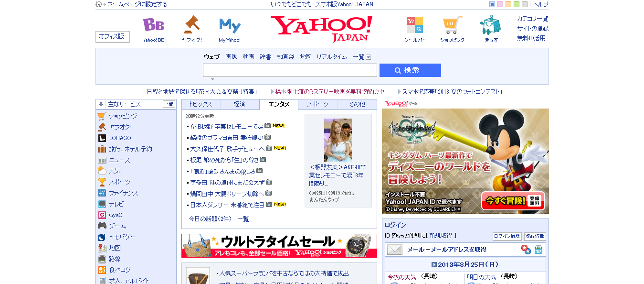The width and height of the screenshot is (644, 284).
Task: Click sidebar Transit (路線) train icon
Action: 102,259
